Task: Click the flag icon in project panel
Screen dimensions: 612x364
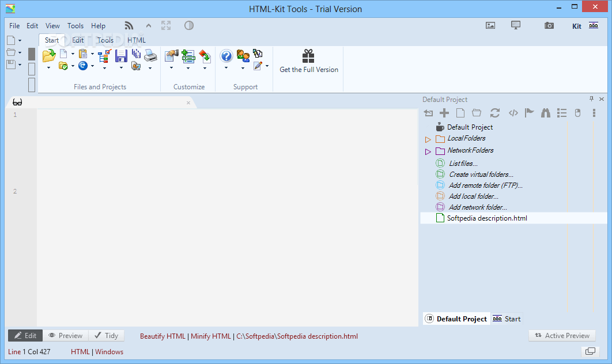Action: pos(529,113)
